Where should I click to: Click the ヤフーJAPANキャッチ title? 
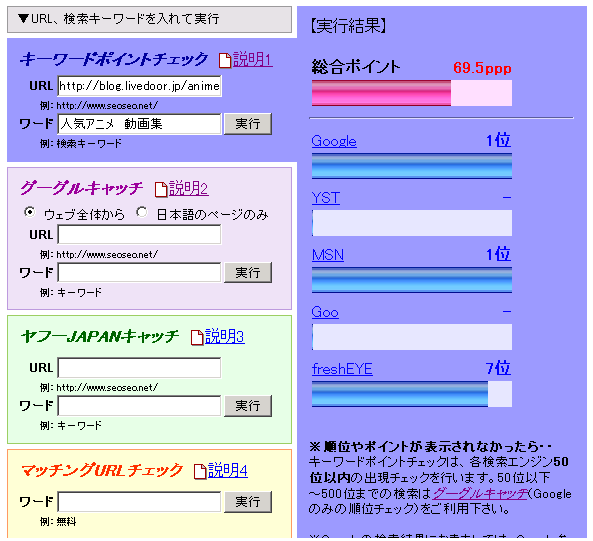pos(99,336)
